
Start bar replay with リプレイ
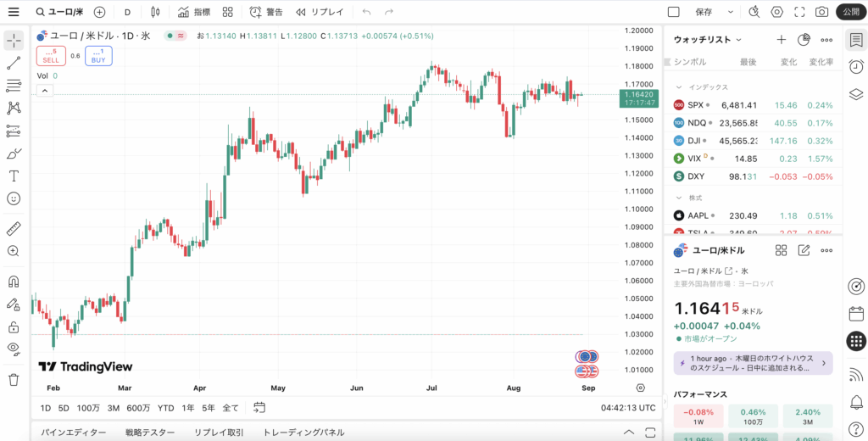click(x=320, y=12)
